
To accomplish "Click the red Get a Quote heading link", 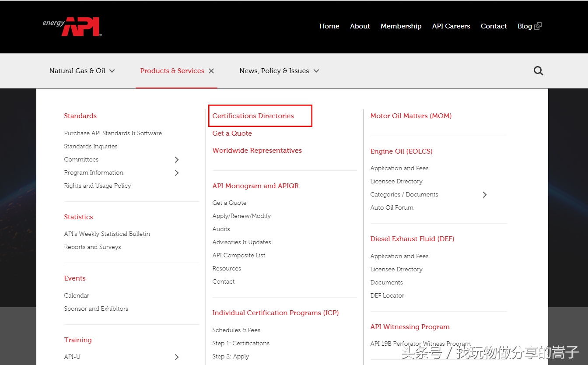I will point(232,133).
